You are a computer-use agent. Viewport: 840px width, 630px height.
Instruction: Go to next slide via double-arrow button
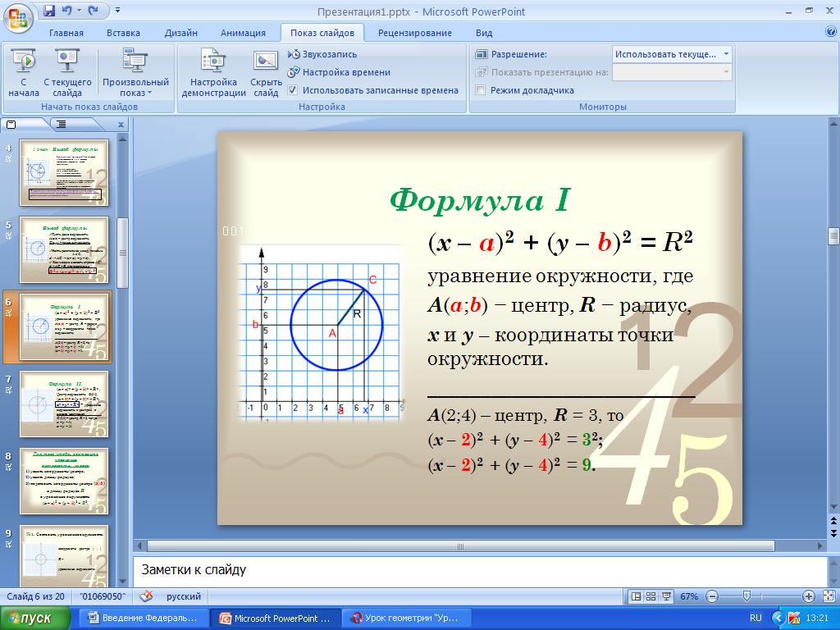tap(833, 532)
